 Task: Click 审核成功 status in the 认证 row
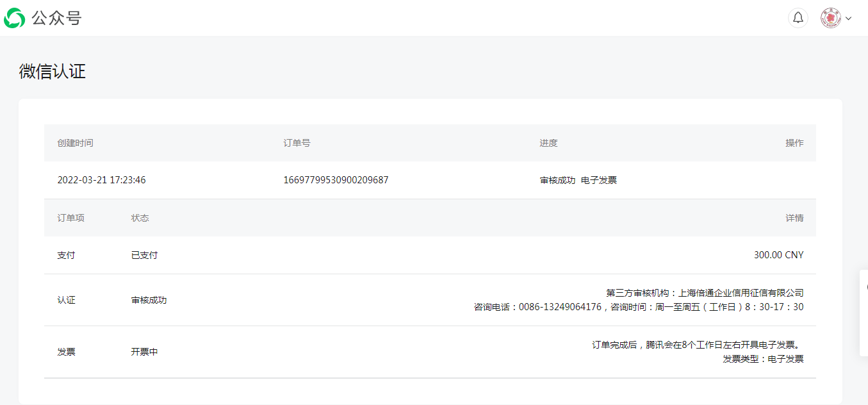149,300
